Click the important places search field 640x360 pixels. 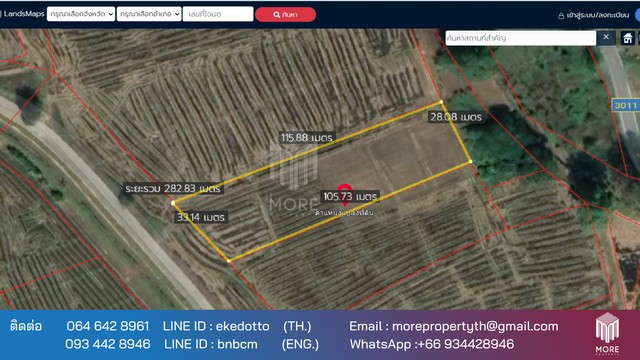tap(520, 38)
